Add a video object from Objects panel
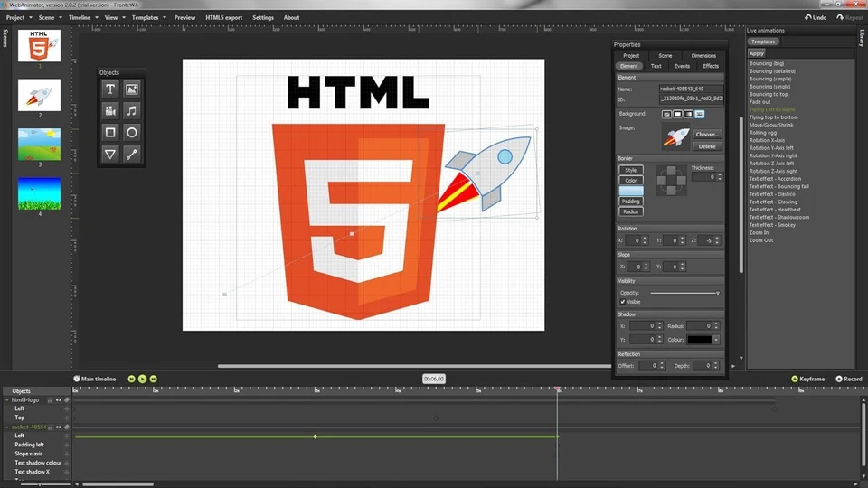This screenshot has width=868, height=488. [110, 110]
